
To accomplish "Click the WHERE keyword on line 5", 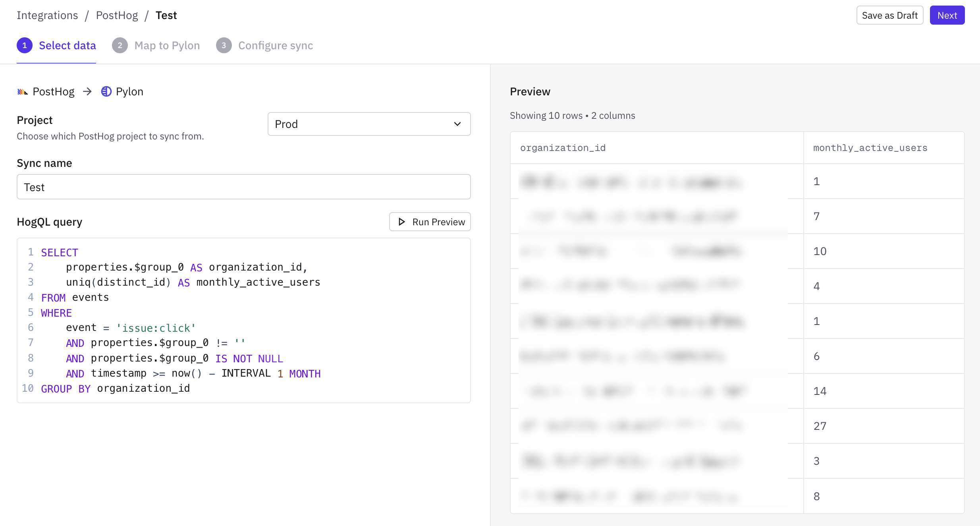I will (x=56, y=313).
